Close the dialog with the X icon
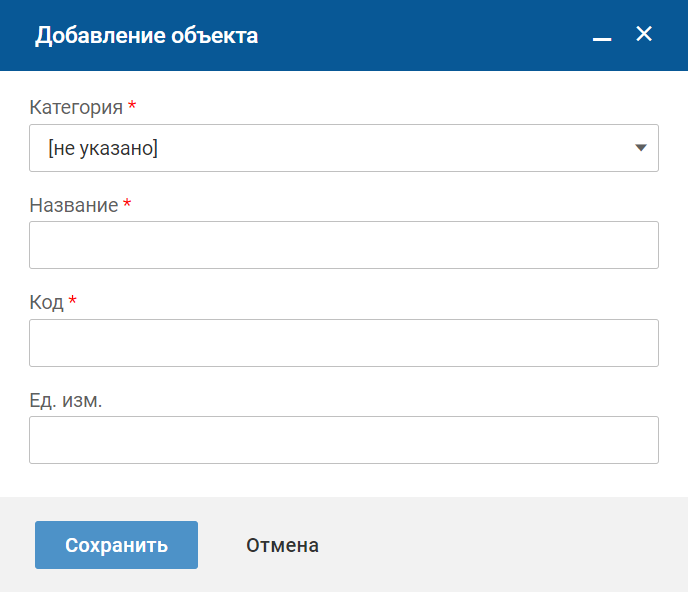 (x=644, y=34)
